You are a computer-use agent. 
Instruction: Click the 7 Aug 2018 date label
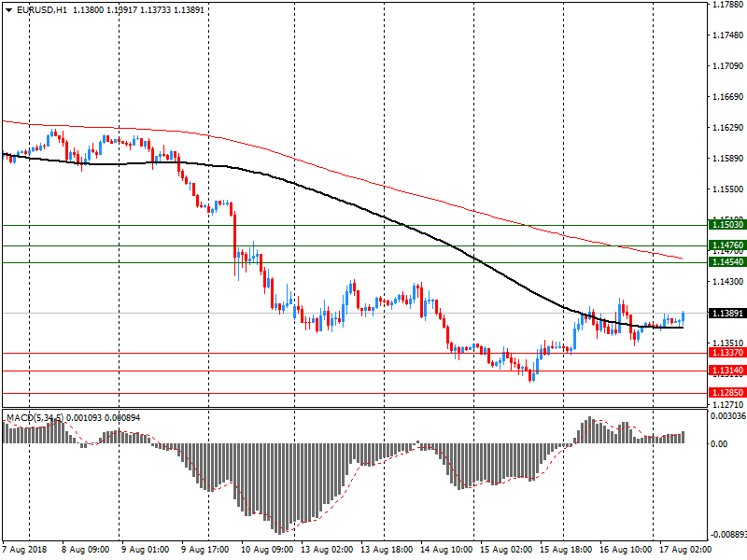tap(25, 550)
